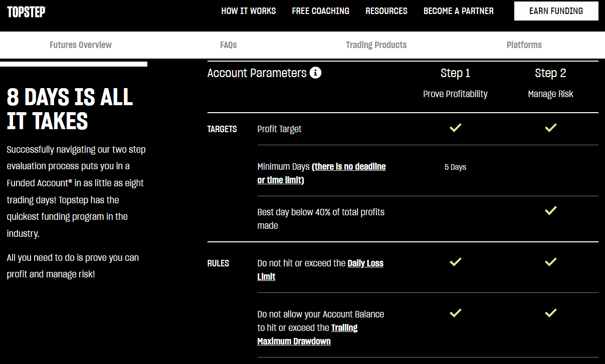Open the Free Coaching menu item
This screenshot has height=364, width=605.
pyautogui.click(x=321, y=11)
